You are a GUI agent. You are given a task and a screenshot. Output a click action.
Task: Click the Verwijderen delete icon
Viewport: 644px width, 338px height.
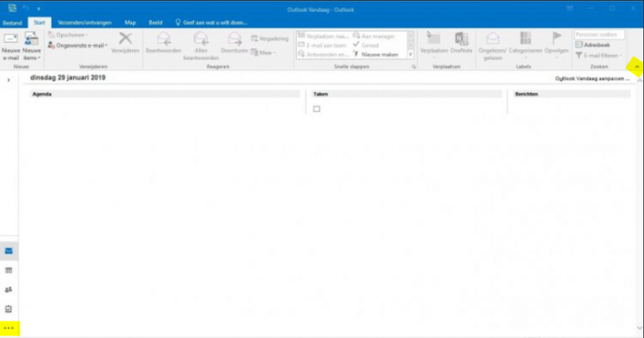pyautogui.click(x=125, y=43)
